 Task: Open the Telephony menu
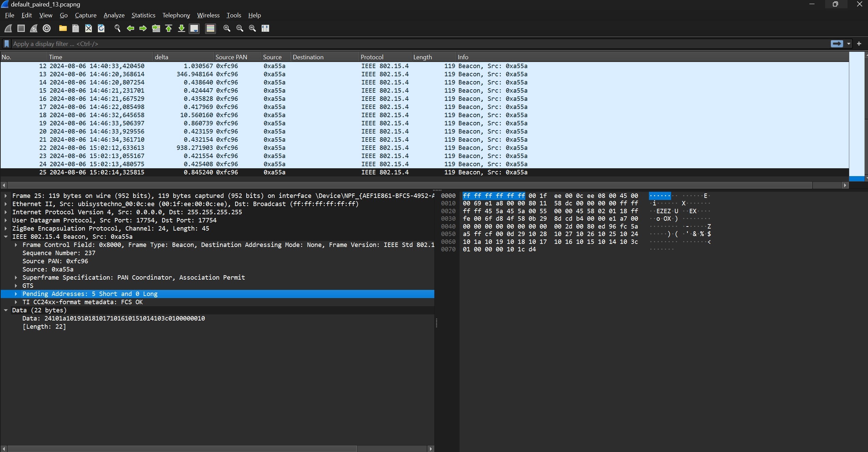pos(176,15)
